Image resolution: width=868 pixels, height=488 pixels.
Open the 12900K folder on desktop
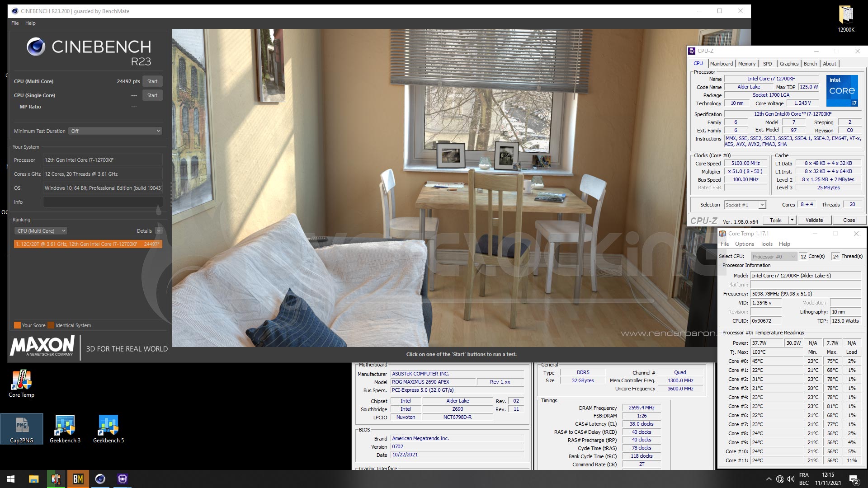point(846,19)
